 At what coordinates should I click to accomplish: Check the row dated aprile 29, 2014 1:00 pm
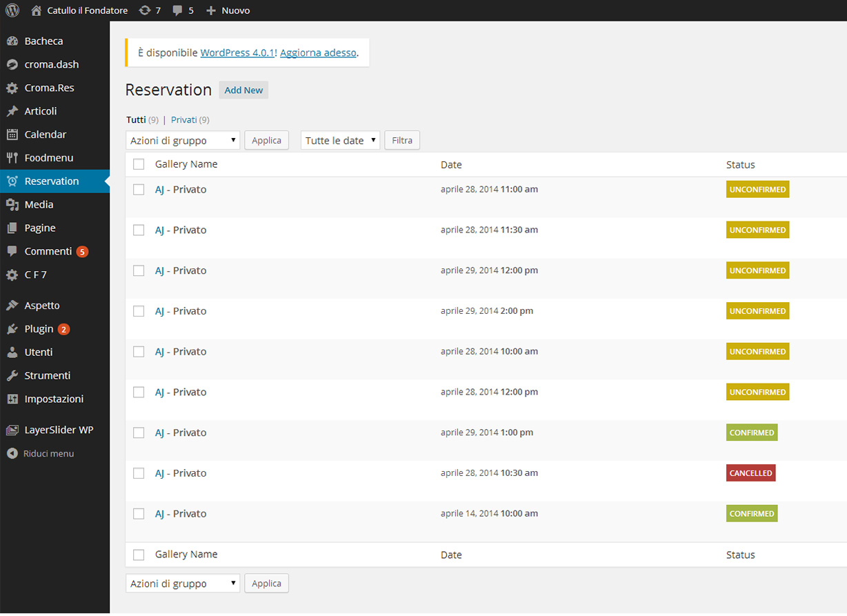click(x=139, y=433)
